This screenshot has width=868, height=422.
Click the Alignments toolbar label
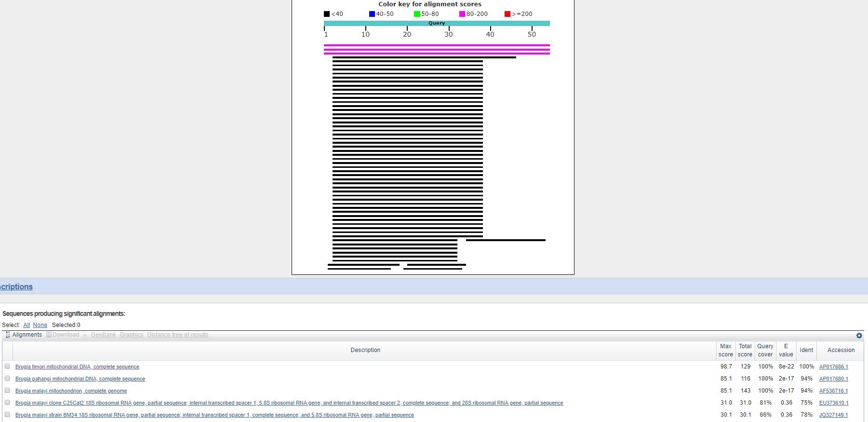pyautogui.click(x=27, y=335)
